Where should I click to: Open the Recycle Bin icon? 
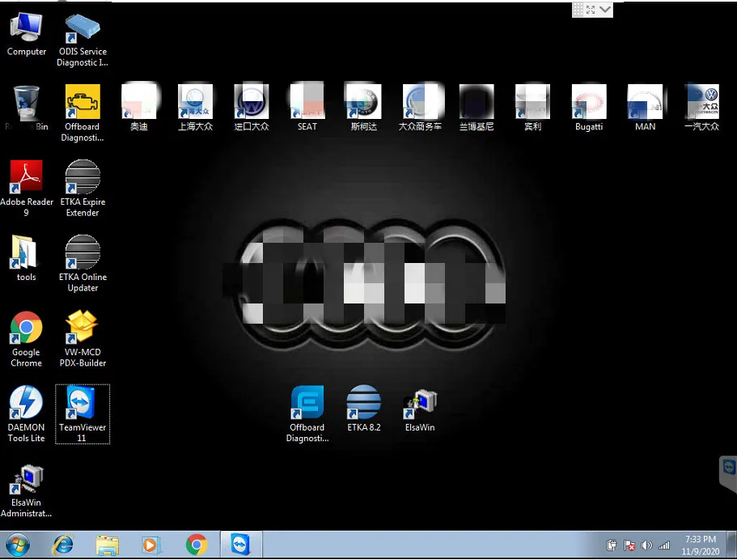coord(27,108)
